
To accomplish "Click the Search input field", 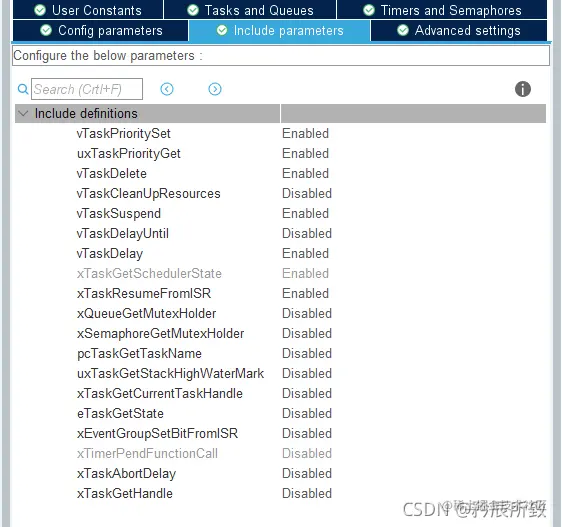I will (87, 89).
